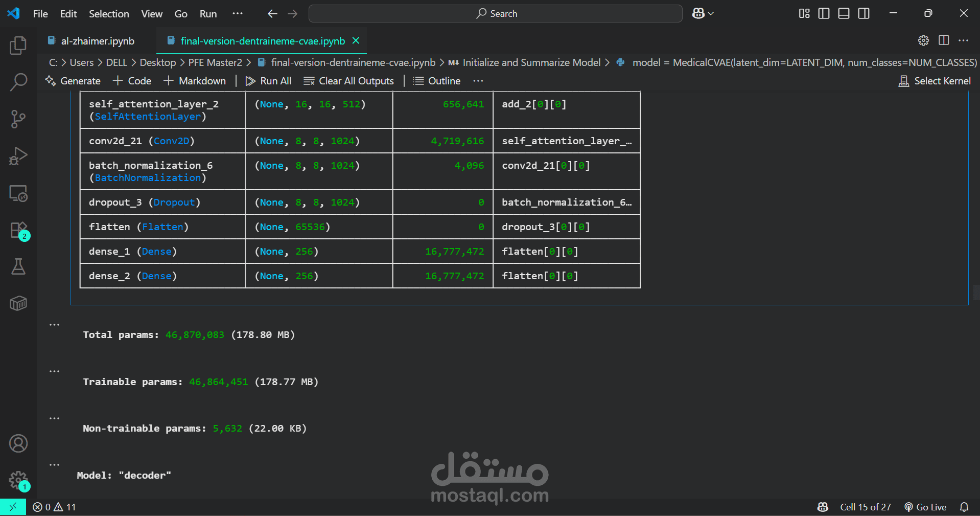Click the PFE Master2 breadcrumb segment

click(x=215, y=62)
